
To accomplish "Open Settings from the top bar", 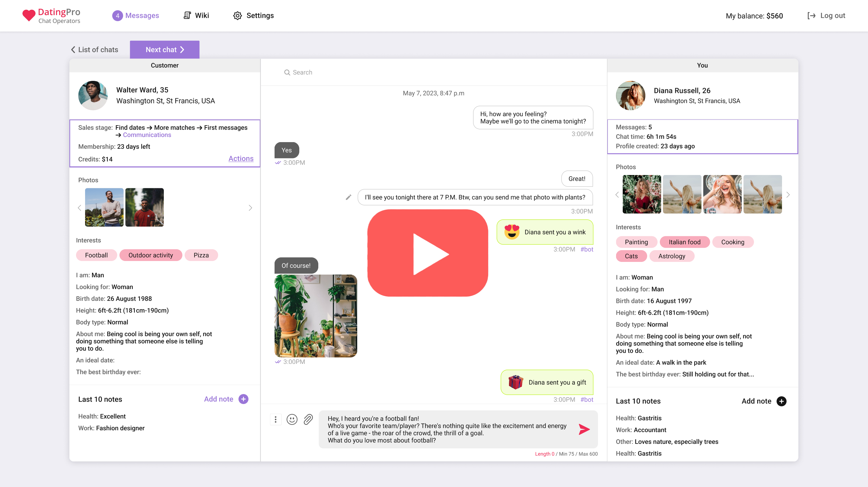I will [x=253, y=15].
